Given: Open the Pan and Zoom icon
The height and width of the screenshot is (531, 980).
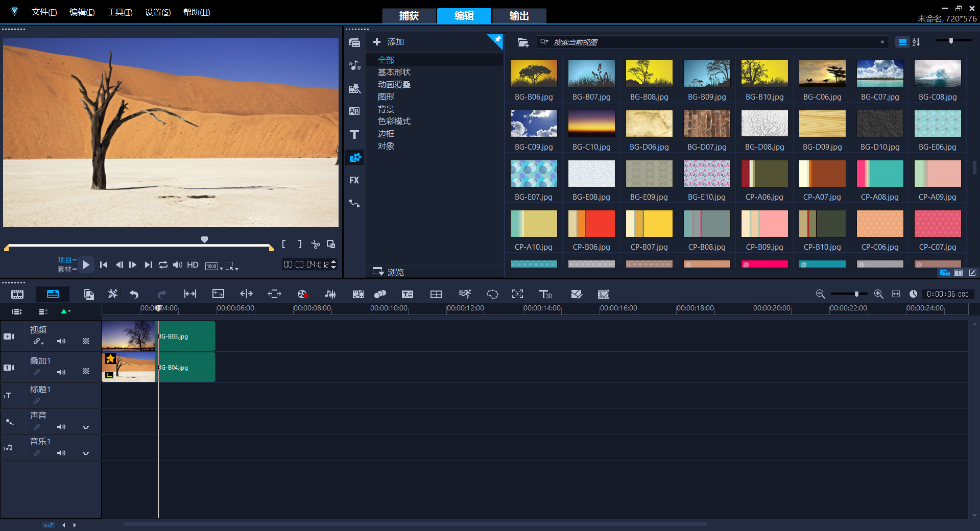Looking at the screenshot, I should click(518, 294).
